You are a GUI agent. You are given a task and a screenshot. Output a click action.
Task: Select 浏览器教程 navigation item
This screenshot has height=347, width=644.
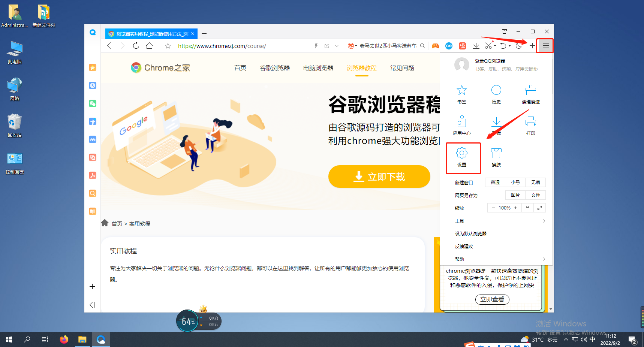(x=362, y=68)
